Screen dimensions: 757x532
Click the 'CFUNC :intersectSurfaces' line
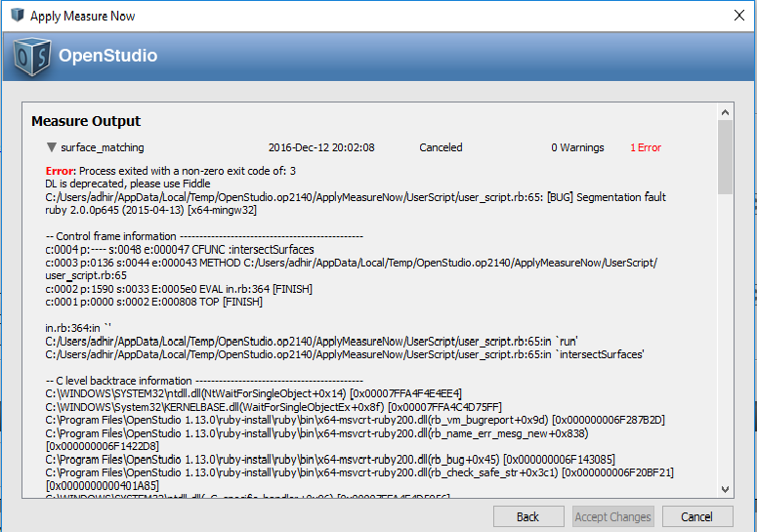(x=180, y=249)
